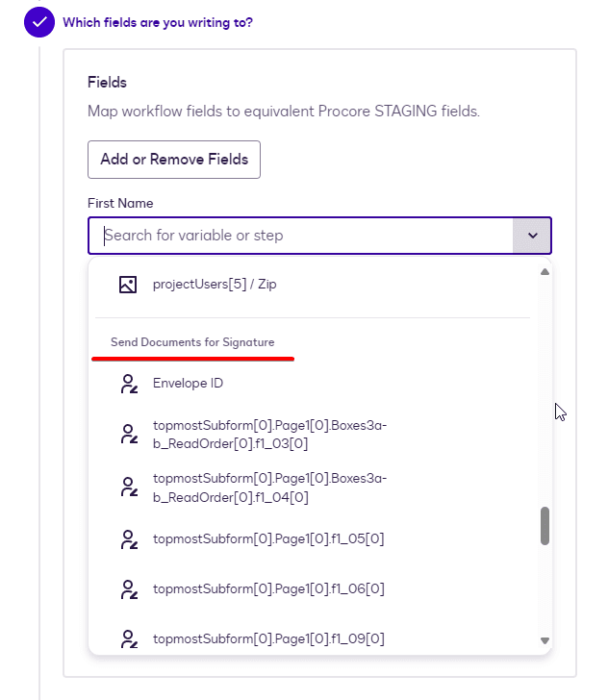This screenshot has height=700, width=608.
Task: Collapse the "Which fields are you writing to?" step
Action: 158,21
